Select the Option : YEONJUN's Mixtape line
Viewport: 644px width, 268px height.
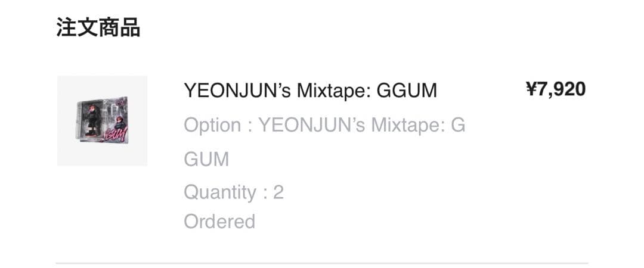coord(324,125)
